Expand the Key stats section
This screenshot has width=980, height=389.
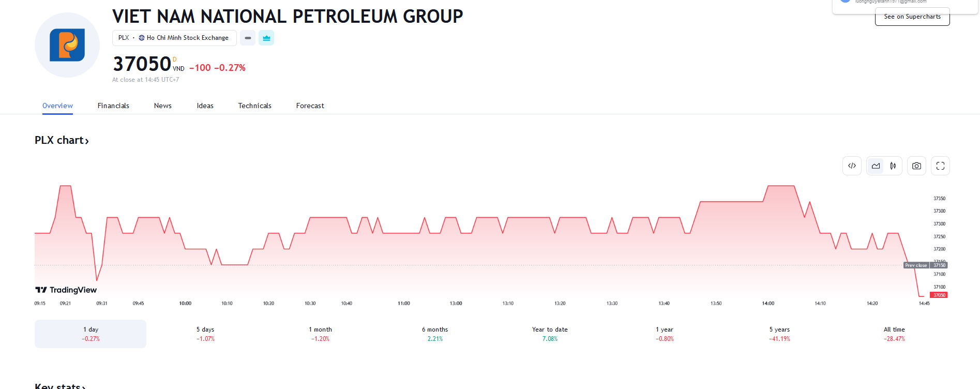click(60, 385)
